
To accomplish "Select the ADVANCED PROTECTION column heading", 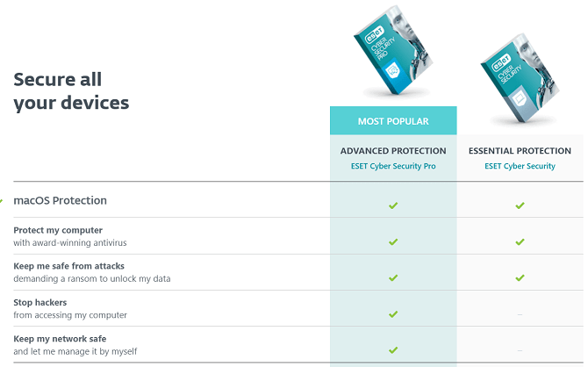I will pos(393,151).
